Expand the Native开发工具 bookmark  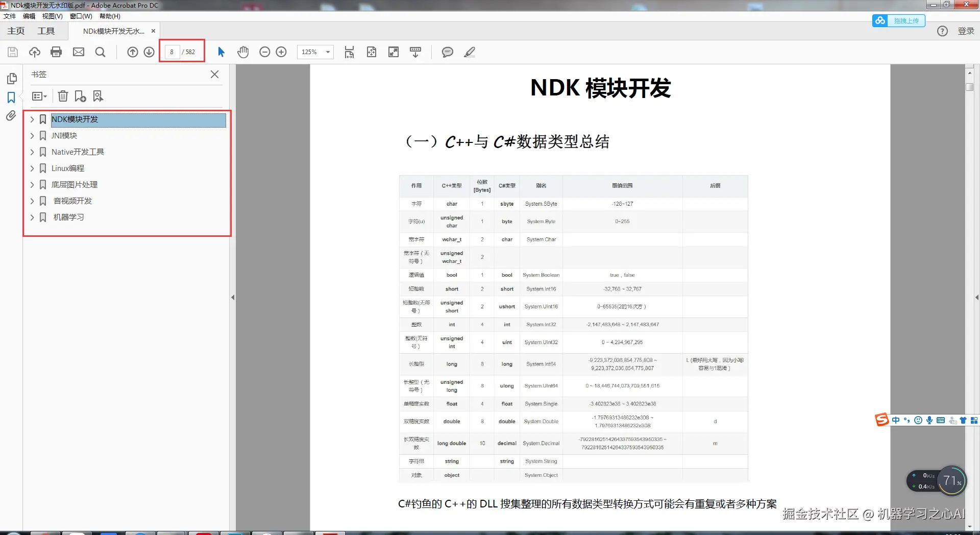(32, 152)
